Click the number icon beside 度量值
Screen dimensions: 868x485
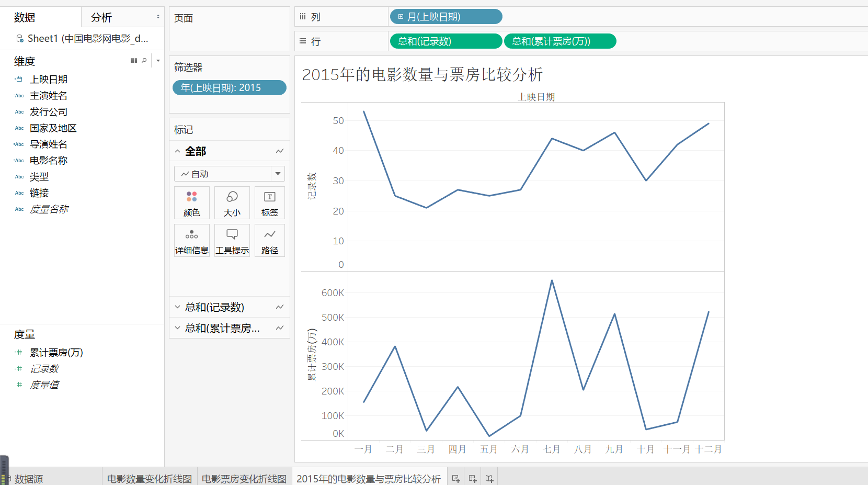(x=19, y=385)
